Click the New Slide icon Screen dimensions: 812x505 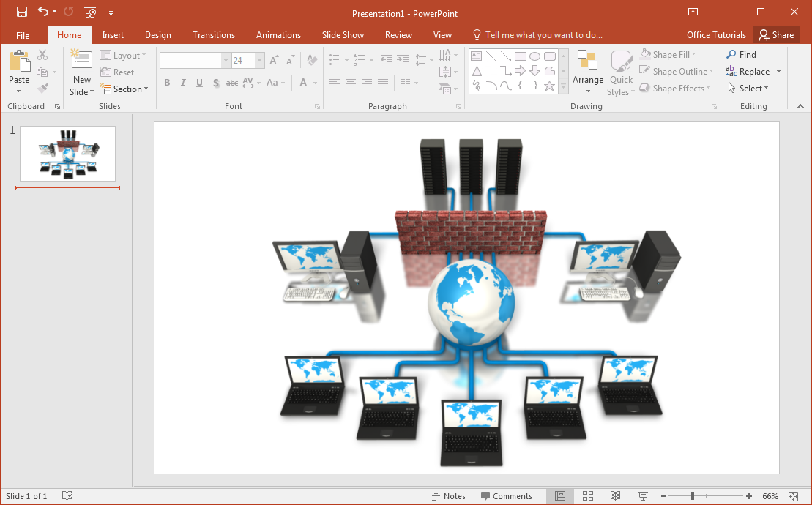pos(81,61)
